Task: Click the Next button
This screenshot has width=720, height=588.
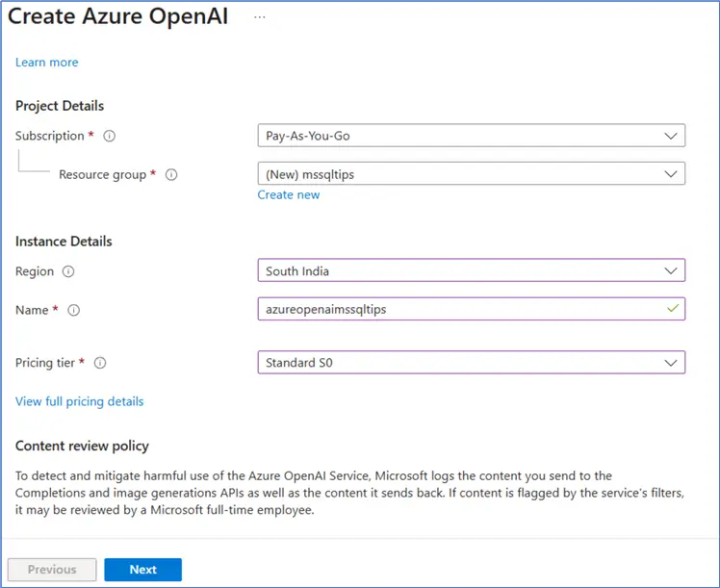Action: (x=142, y=570)
